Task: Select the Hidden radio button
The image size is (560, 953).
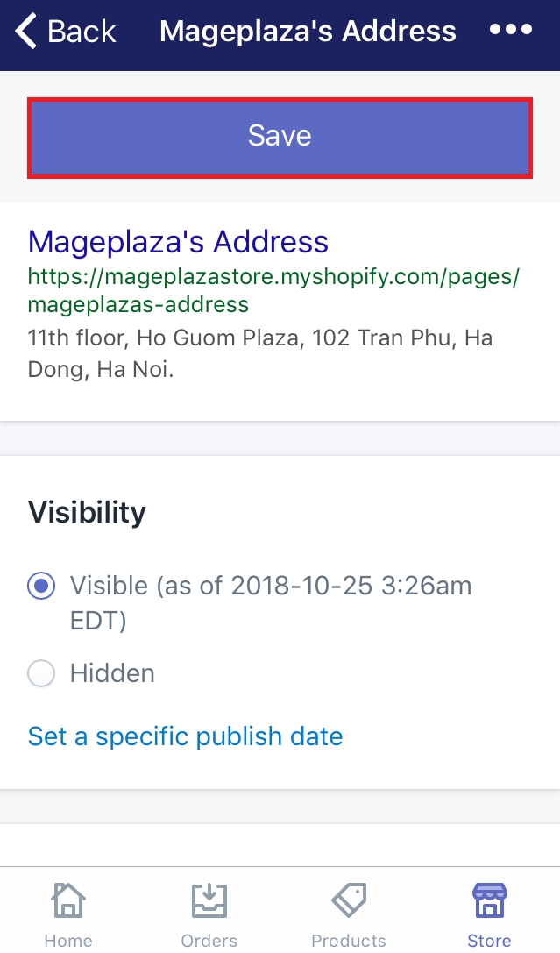Action: pyautogui.click(x=41, y=673)
